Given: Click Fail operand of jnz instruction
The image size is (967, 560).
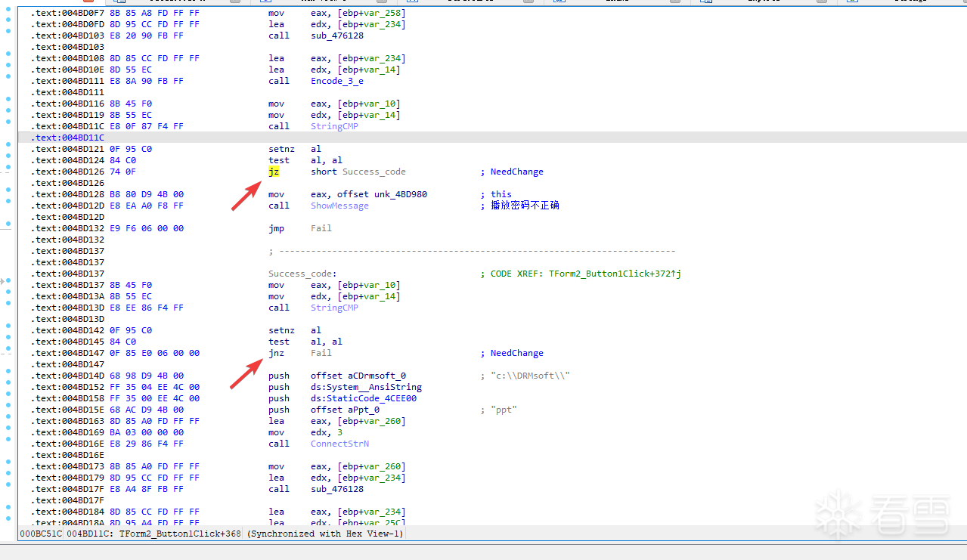Looking at the screenshot, I should (321, 353).
